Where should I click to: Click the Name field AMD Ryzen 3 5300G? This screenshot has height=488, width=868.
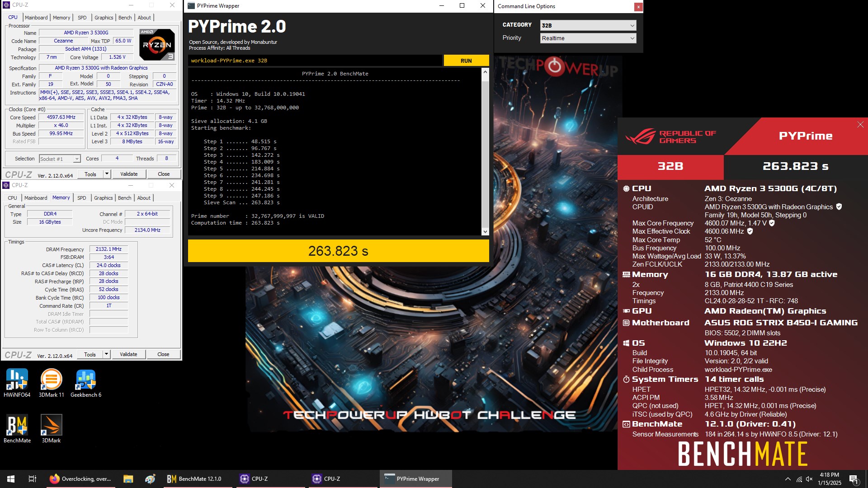point(86,33)
